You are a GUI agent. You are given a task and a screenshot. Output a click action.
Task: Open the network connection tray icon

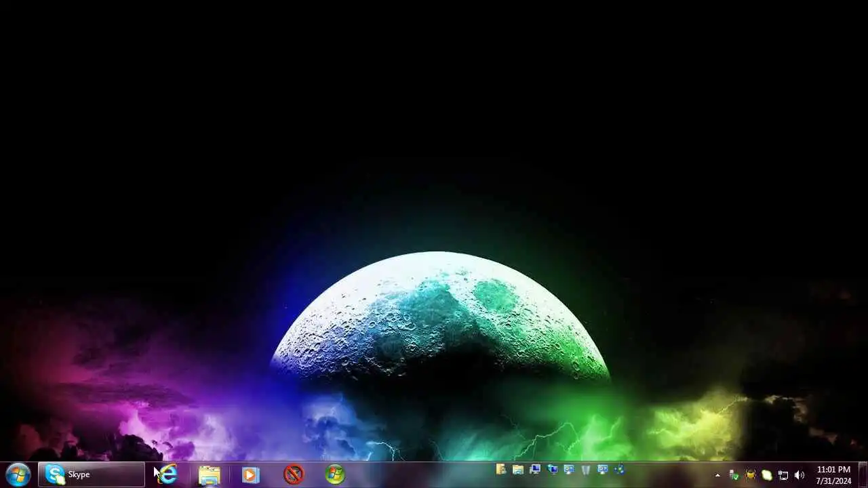783,475
